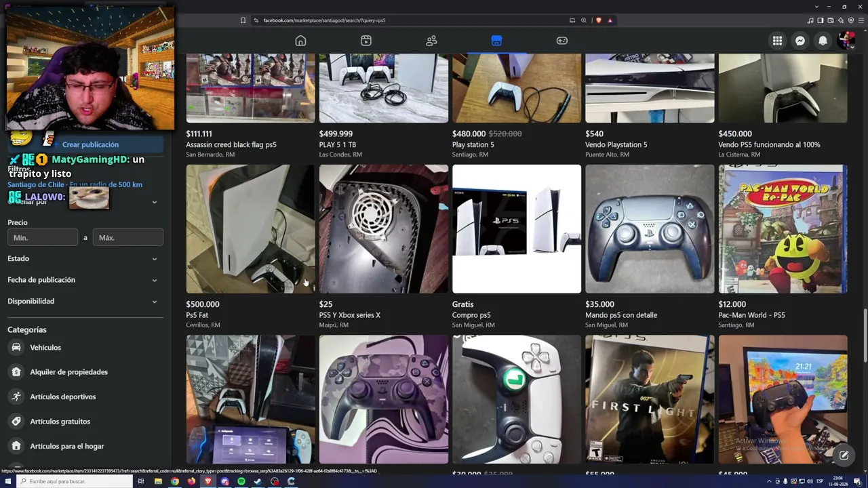
Task: Open the Facebook Gaming tab
Action: click(x=562, y=41)
